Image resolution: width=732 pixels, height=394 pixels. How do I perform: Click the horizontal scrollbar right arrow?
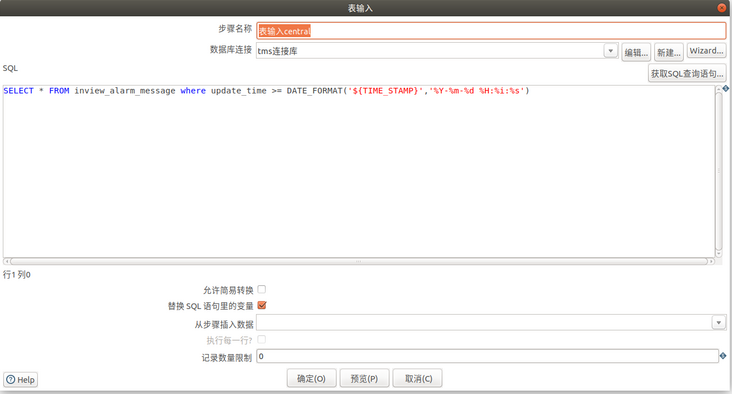(711, 261)
